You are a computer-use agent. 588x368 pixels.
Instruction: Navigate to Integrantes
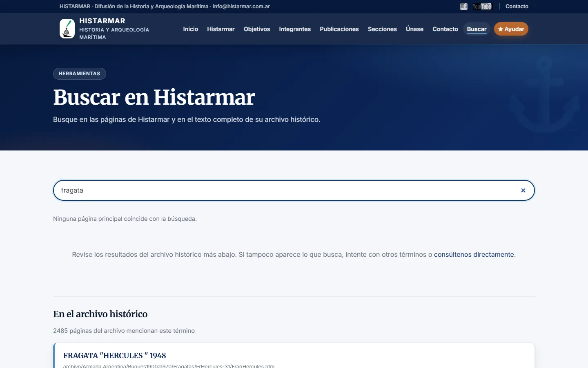pos(295,29)
